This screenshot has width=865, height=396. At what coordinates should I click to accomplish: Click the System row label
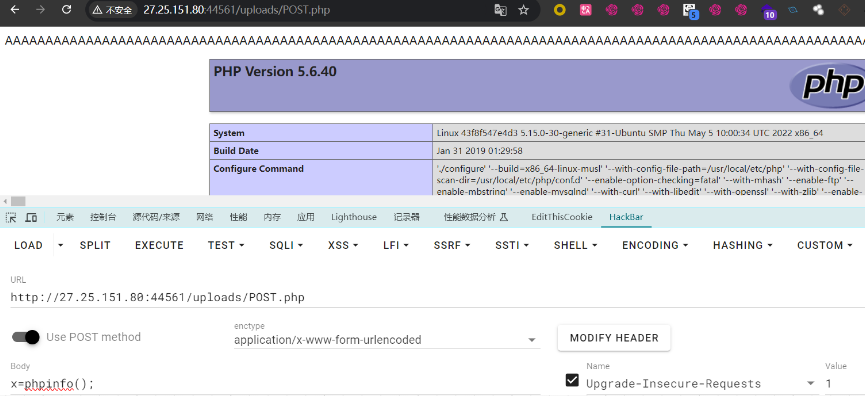pos(229,133)
